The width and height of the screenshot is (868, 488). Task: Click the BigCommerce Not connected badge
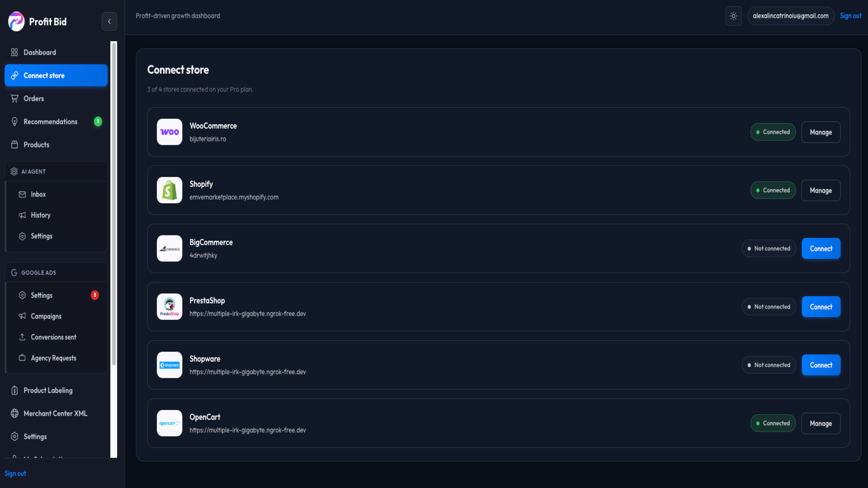[x=769, y=249]
